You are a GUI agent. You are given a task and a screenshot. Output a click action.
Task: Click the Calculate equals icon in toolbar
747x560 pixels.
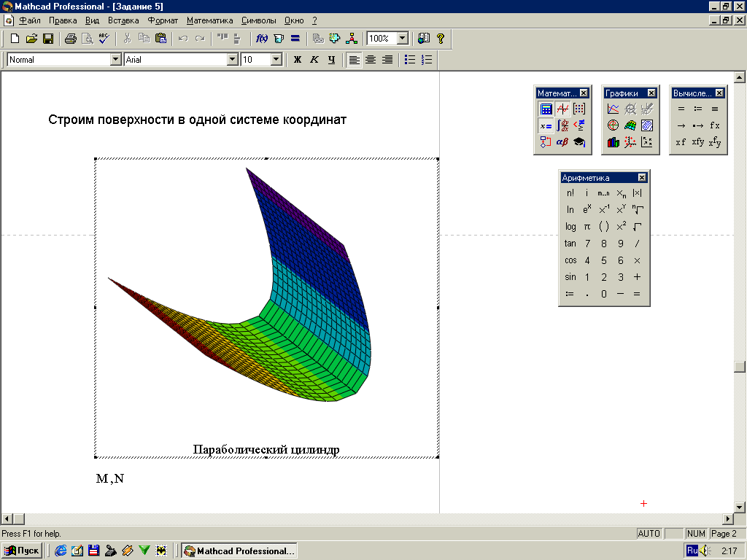(295, 39)
